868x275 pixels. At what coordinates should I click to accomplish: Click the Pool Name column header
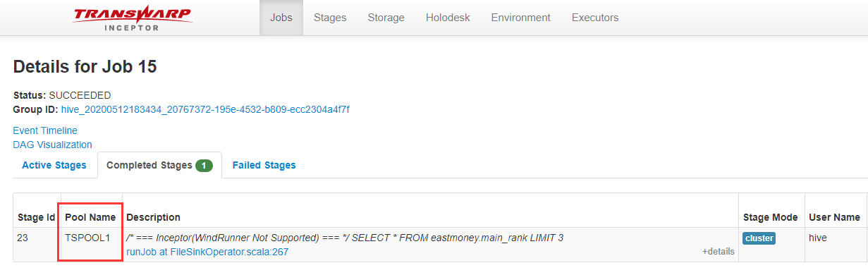90,217
